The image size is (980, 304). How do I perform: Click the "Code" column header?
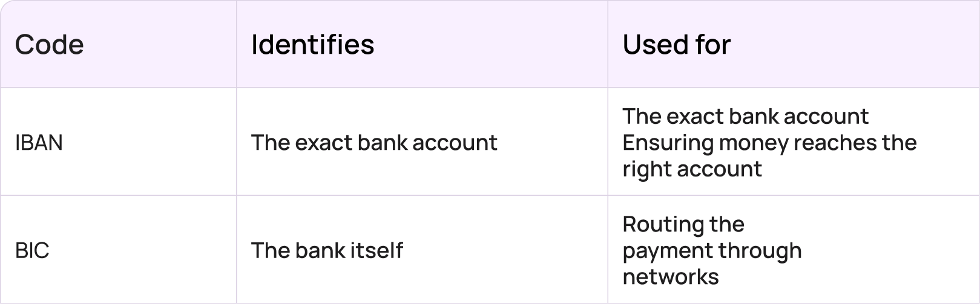49,45
